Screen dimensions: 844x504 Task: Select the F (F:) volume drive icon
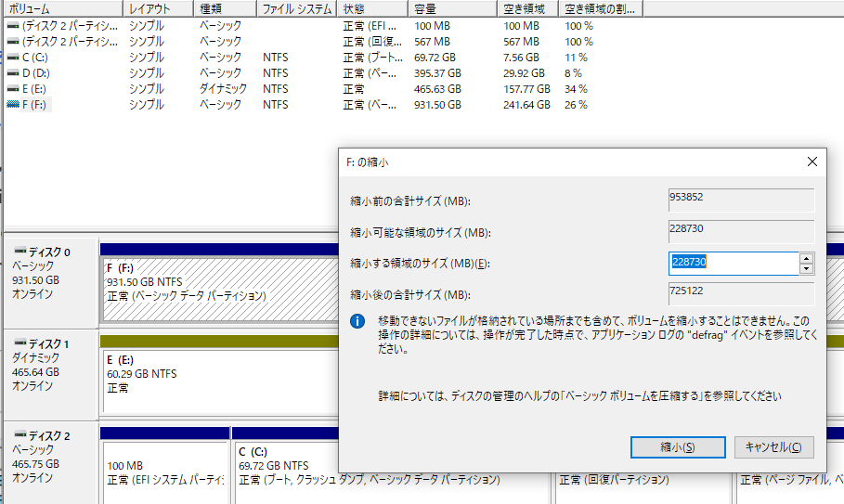13,105
